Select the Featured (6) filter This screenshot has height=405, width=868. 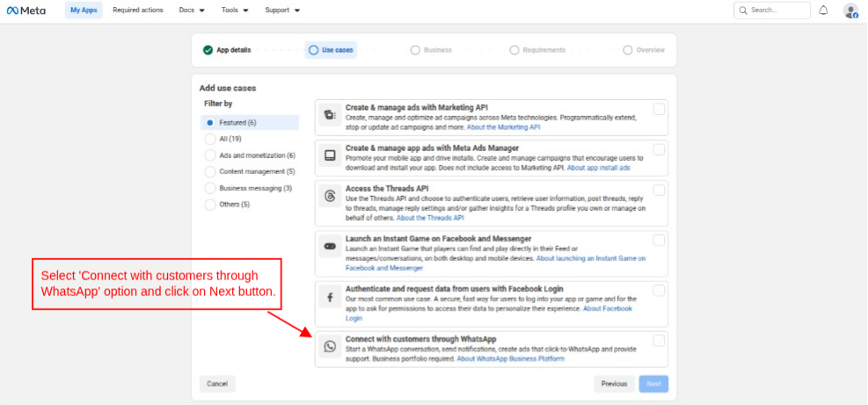[250, 122]
